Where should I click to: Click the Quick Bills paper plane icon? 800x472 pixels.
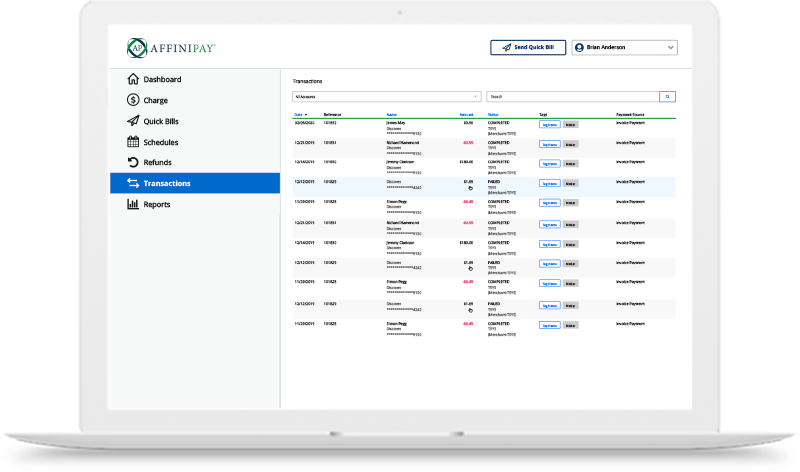[x=133, y=121]
